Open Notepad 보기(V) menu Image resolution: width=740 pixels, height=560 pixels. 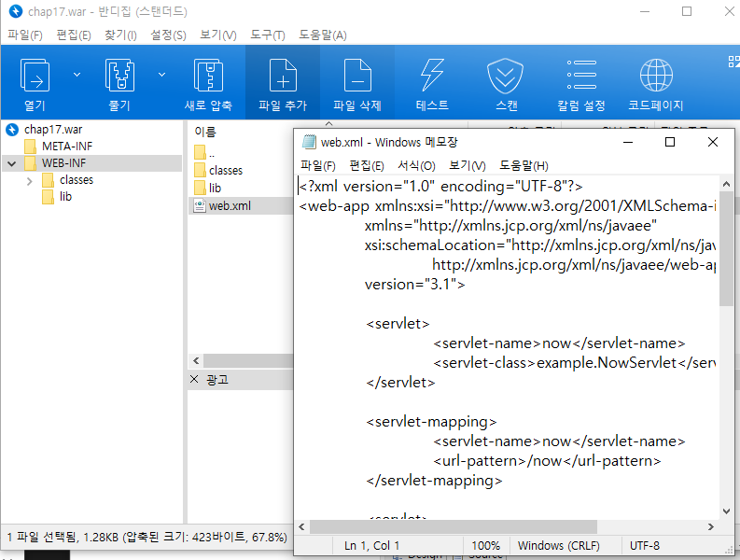pos(468,166)
